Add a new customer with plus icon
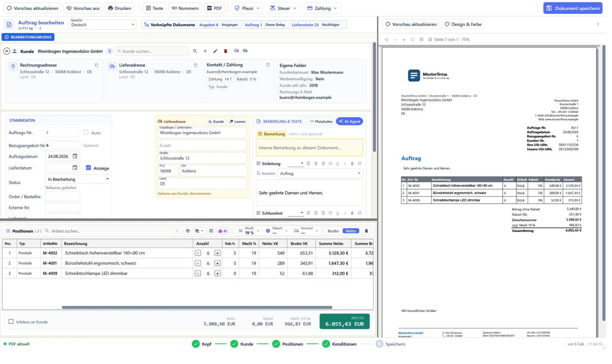Image resolution: width=612 pixels, height=364 pixels. coord(205,51)
